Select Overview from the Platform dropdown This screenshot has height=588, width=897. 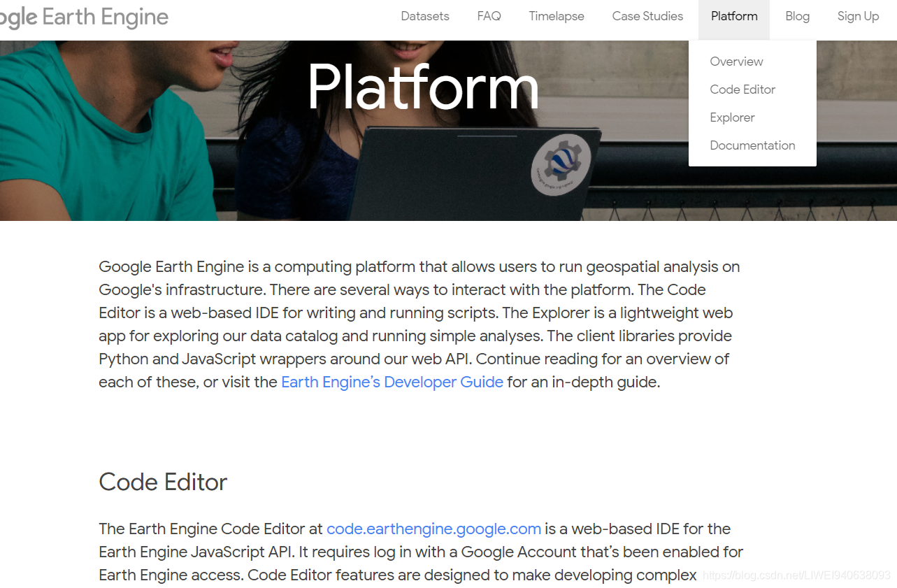point(736,62)
